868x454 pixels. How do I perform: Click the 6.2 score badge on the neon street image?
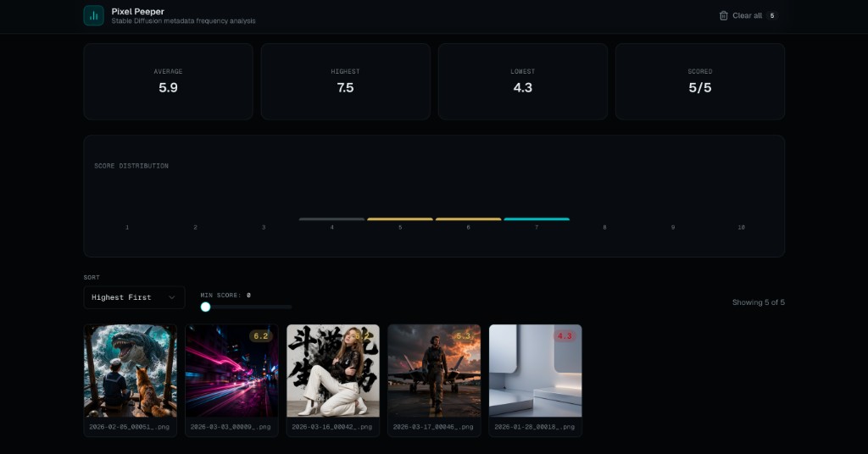[260, 336]
